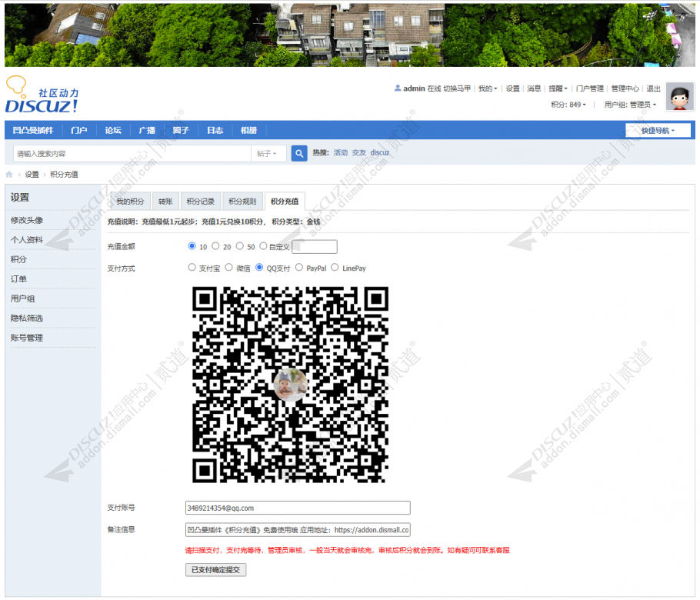Click the 交友 hot search link
The image size is (700, 600).
pyautogui.click(x=359, y=152)
